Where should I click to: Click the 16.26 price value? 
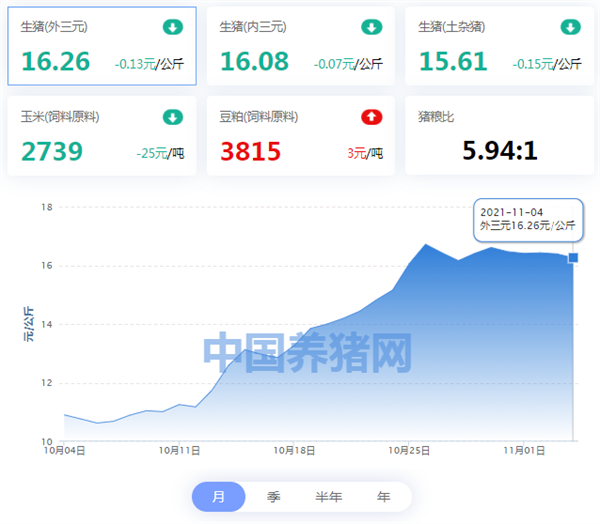tap(55, 61)
